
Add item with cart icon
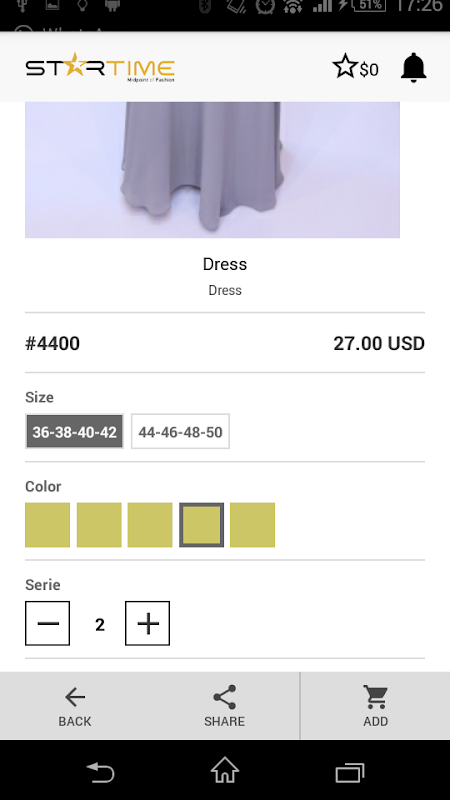376,697
